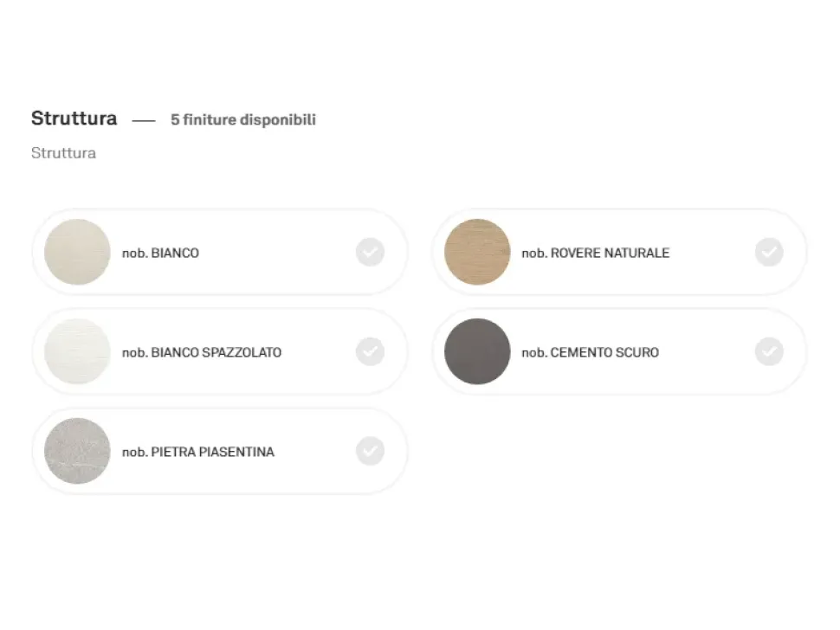Pick the cream nob. BIANCO swatch

tap(77, 253)
